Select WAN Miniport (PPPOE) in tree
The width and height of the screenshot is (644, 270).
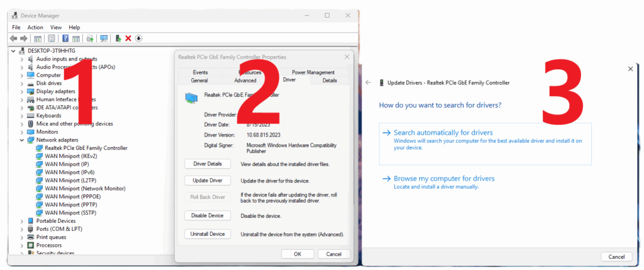pyautogui.click(x=73, y=196)
